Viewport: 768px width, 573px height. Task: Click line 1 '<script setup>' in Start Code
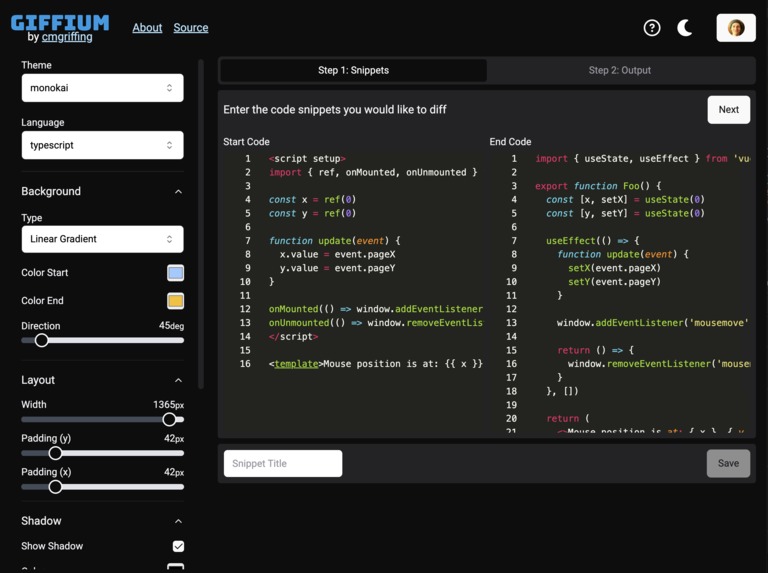(307, 159)
